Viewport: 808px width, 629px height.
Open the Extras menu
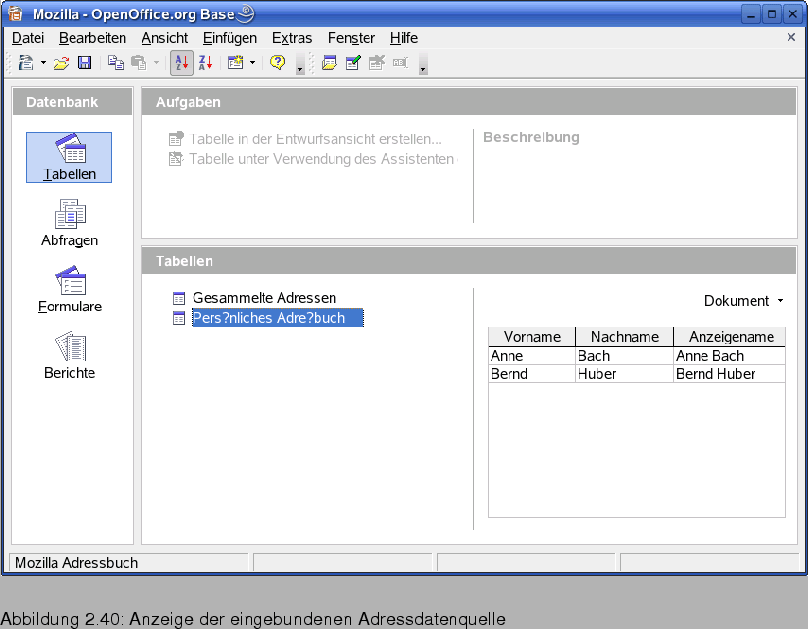click(291, 38)
